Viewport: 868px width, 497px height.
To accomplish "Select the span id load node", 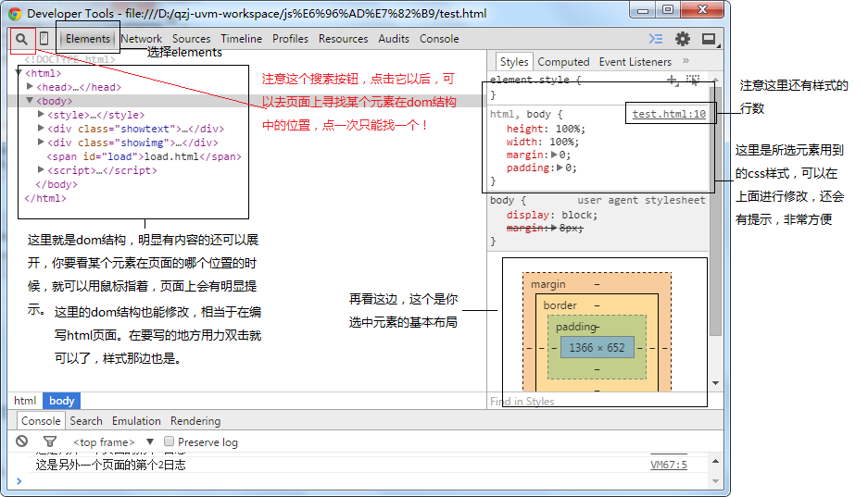I will tap(144, 156).
